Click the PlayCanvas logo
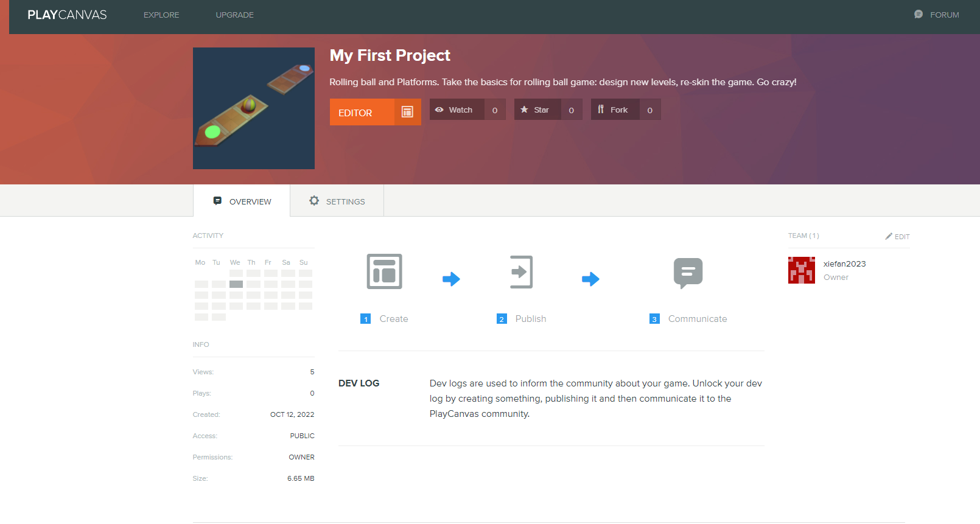 67,15
